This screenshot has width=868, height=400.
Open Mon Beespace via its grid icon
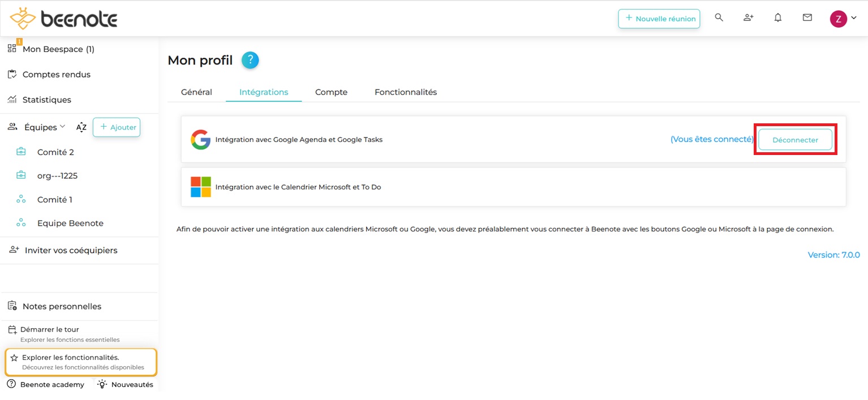[x=11, y=49]
